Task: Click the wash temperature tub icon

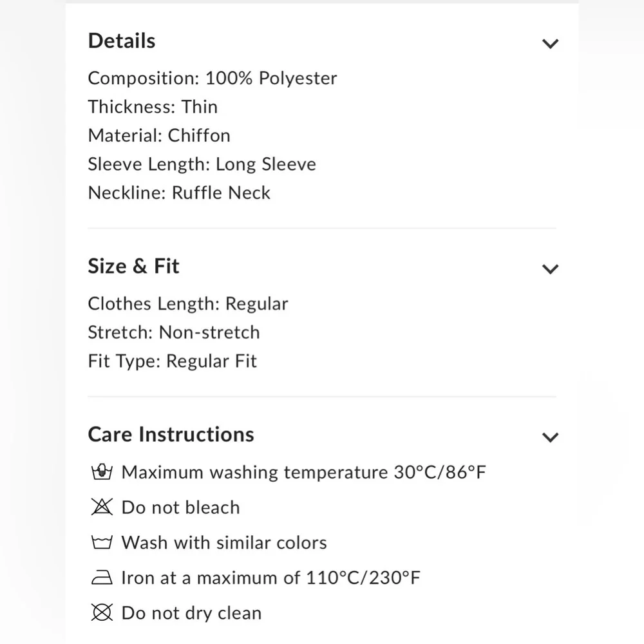Action: point(102,473)
